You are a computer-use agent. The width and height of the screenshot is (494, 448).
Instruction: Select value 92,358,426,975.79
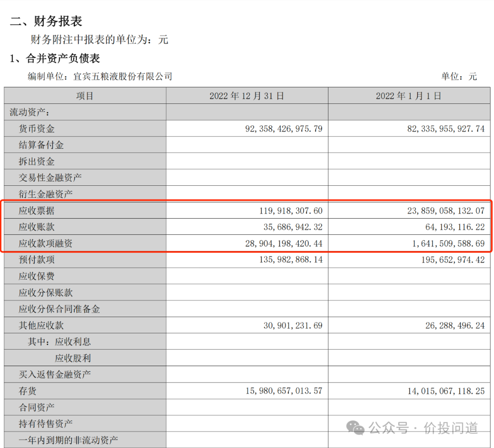click(284, 129)
